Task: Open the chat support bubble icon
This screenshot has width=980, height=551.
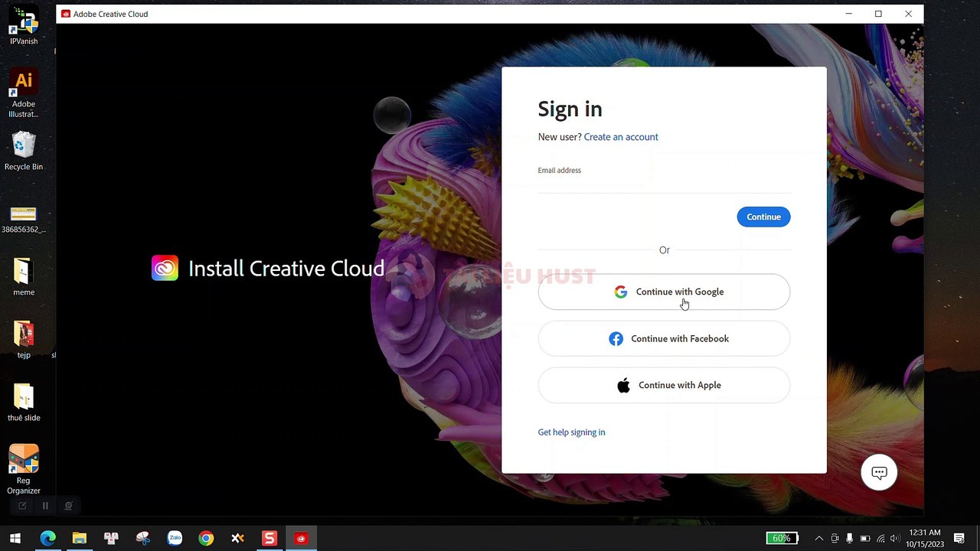Action: click(x=879, y=473)
